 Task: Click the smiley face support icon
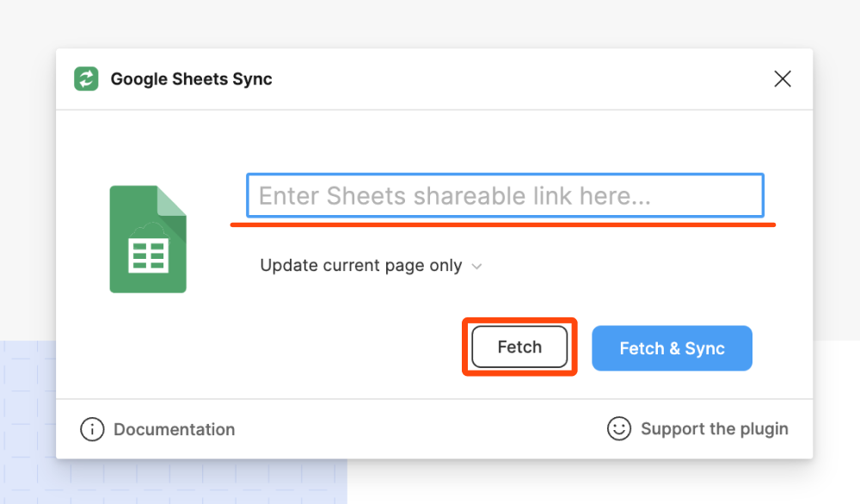point(619,428)
